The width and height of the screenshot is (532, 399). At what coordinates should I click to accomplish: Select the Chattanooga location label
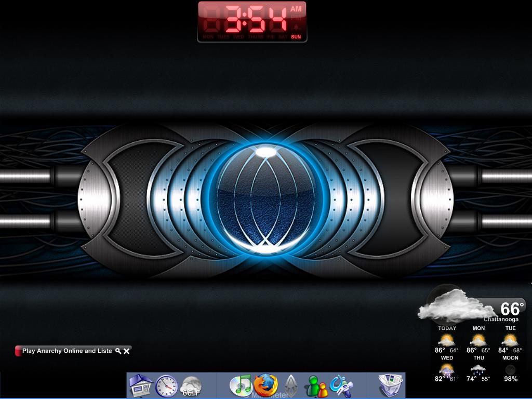(501, 320)
